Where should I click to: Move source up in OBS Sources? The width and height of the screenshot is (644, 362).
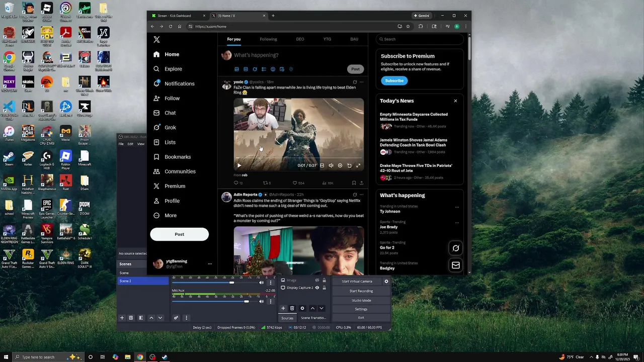coord(312,308)
